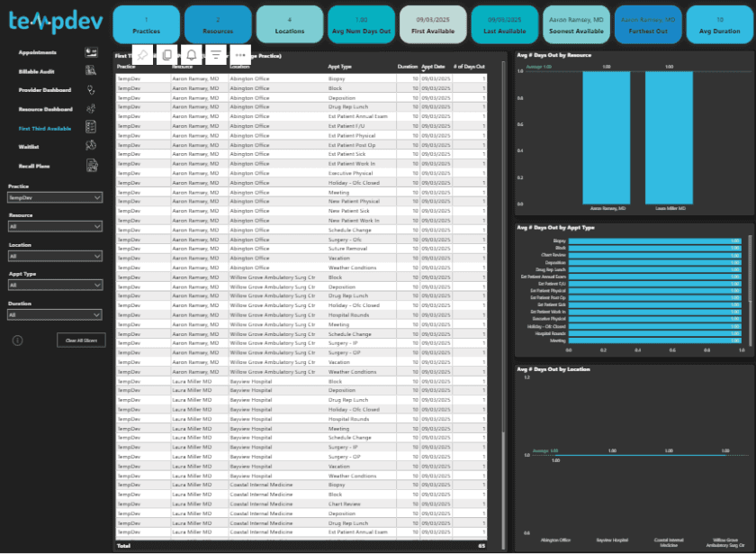The width and height of the screenshot is (756, 554).
Task: Open Resource Dashboard via its icon
Action: point(91,109)
